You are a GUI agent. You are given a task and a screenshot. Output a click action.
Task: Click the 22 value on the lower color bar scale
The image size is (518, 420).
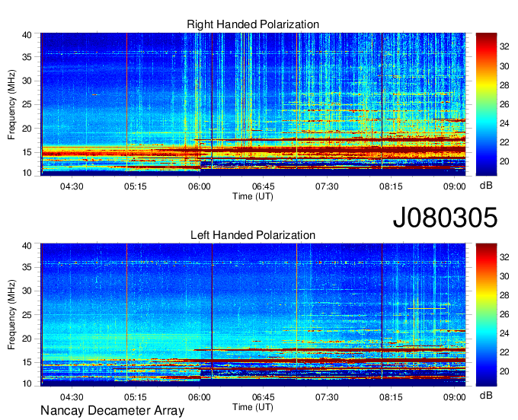point(504,352)
